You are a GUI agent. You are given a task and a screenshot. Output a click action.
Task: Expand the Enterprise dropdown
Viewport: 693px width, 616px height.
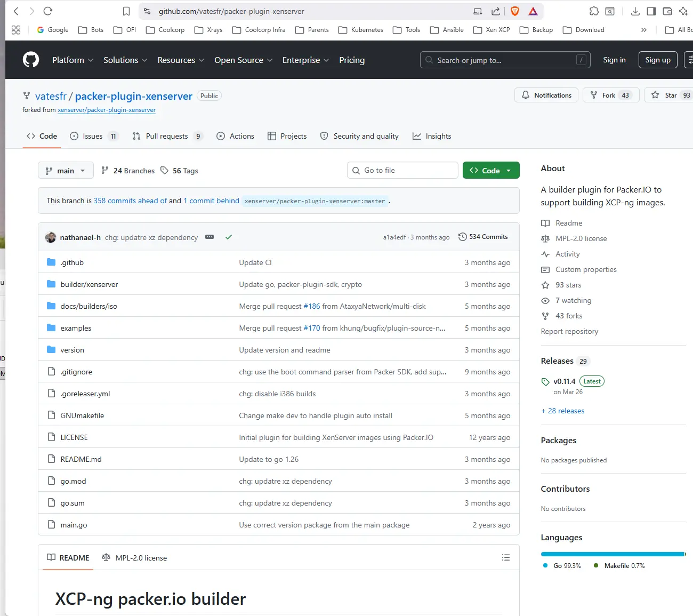[305, 60]
